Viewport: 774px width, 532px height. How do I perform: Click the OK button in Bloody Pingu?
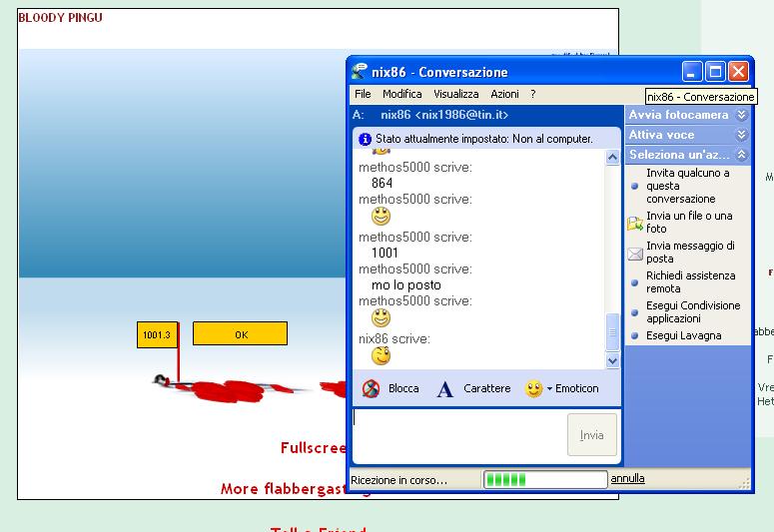(240, 334)
